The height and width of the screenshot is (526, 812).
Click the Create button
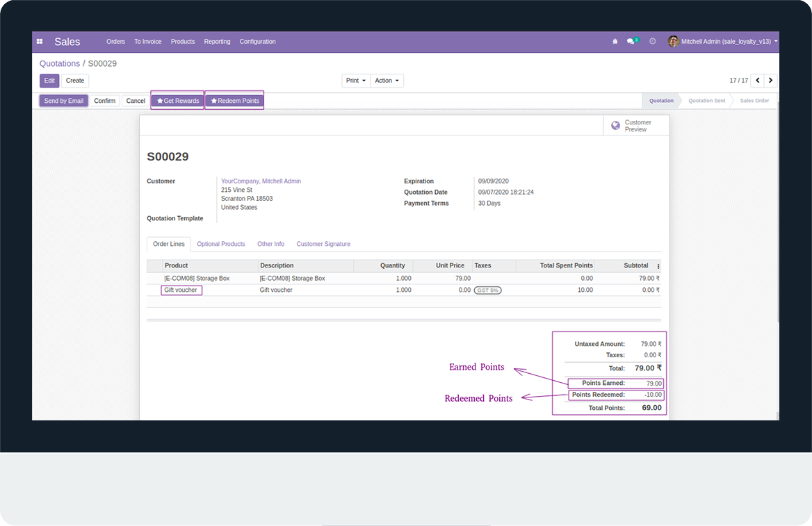click(75, 81)
